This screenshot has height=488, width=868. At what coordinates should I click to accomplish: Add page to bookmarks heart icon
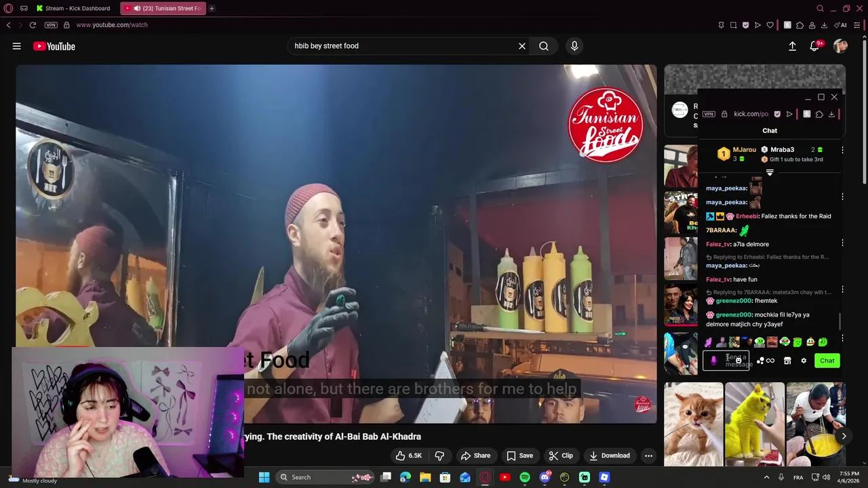770,25
